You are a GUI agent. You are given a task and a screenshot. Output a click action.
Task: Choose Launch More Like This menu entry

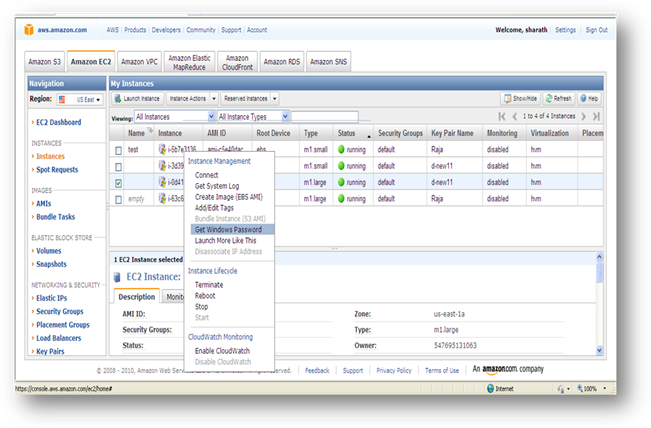point(225,240)
